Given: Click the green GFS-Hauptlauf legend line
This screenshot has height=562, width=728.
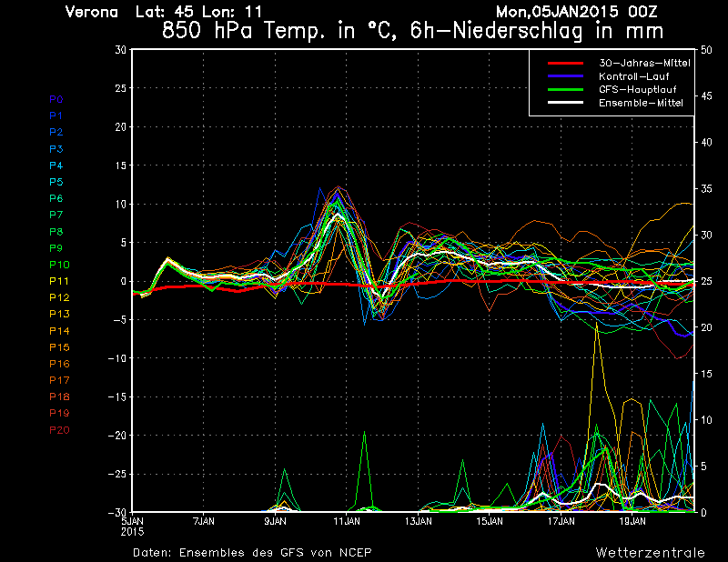Looking at the screenshot, I should pyautogui.click(x=565, y=89).
